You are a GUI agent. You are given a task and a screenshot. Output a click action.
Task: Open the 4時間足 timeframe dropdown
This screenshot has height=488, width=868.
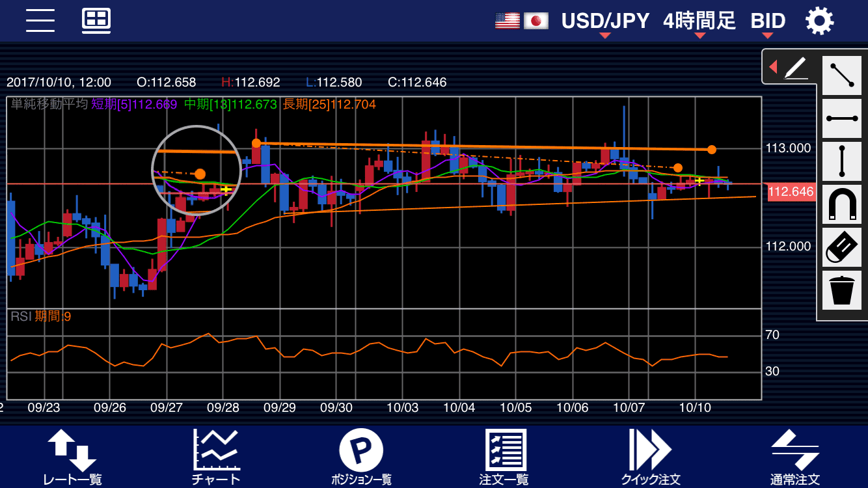pyautogui.click(x=699, y=21)
